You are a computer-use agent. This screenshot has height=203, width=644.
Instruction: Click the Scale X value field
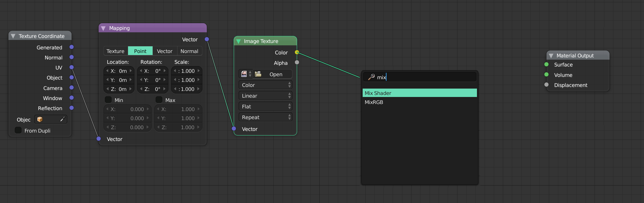(187, 71)
